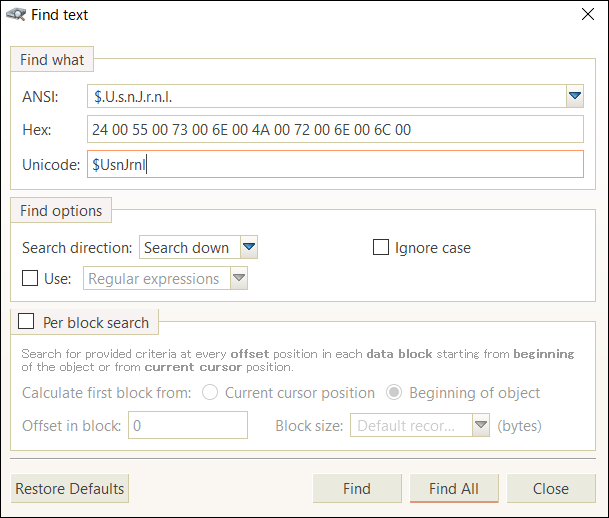Enable the Ignore case checkbox
The height and width of the screenshot is (518, 609).
(381, 247)
